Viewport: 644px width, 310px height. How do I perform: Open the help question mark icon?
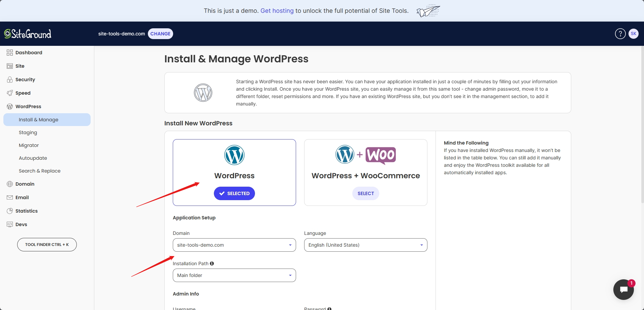[x=620, y=34]
